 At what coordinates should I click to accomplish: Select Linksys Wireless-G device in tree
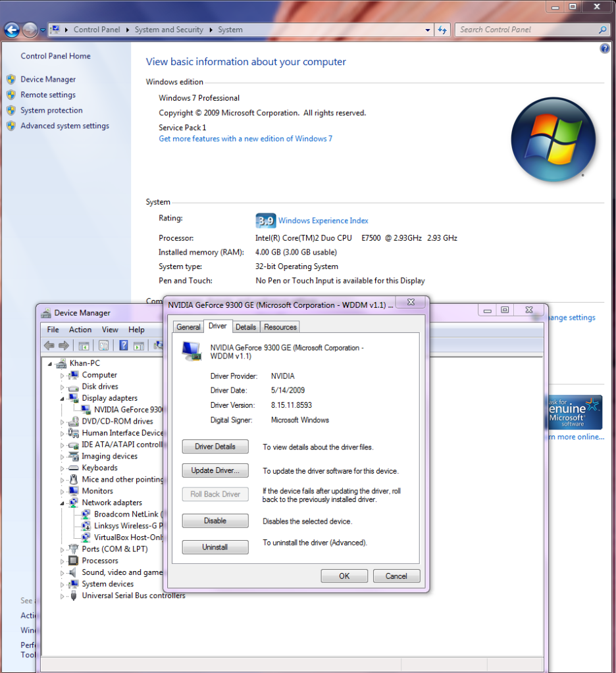pos(128,526)
